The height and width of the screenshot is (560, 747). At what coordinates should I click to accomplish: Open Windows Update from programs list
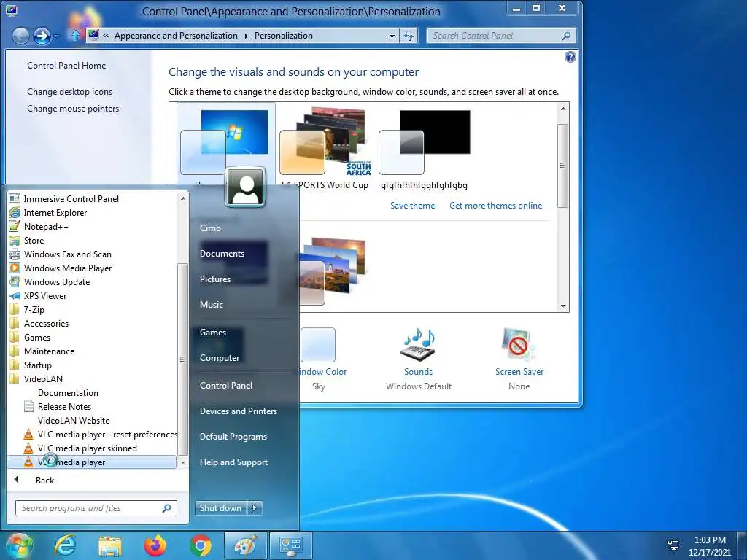point(91,281)
